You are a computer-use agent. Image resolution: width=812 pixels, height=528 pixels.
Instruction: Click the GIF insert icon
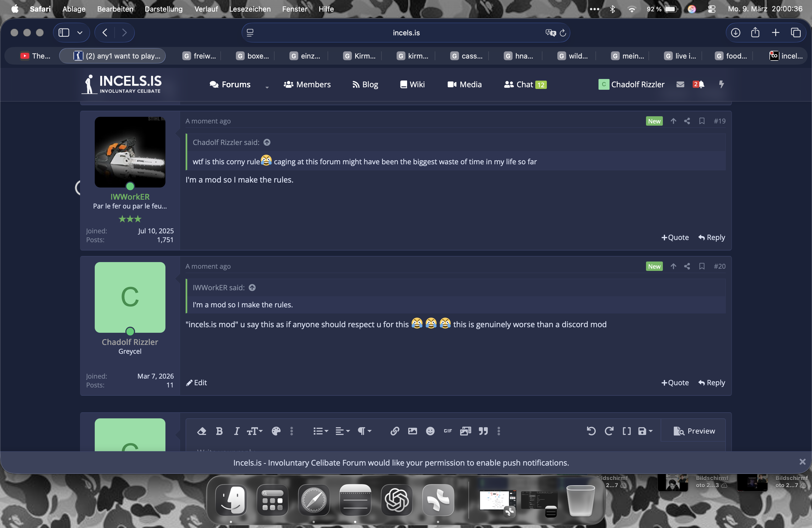(448, 431)
